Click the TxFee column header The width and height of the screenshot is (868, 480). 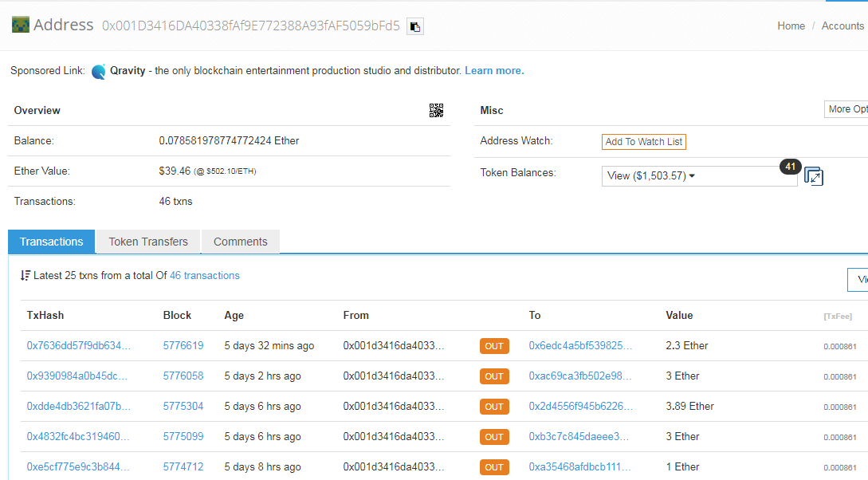[838, 316]
